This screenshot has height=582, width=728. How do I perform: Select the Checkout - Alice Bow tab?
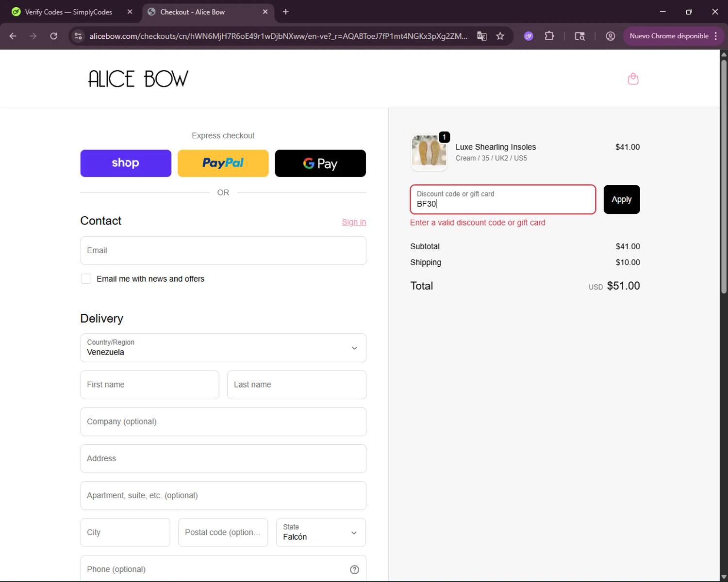(209, 12)
